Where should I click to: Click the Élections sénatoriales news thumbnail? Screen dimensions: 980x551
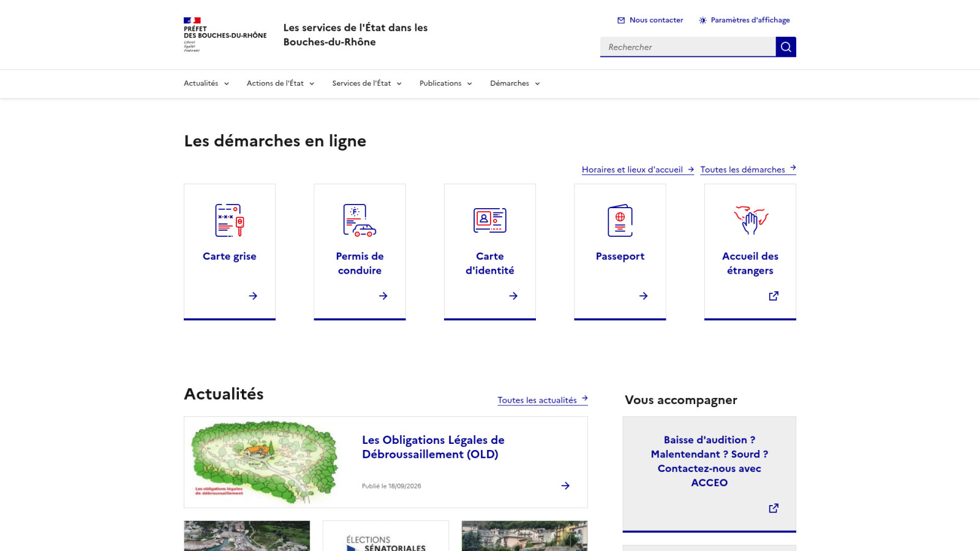coord(386,536)
